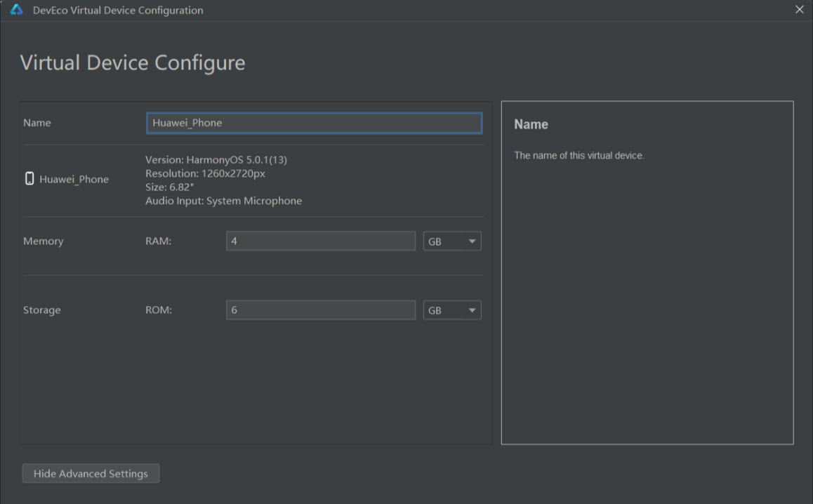The height and width of the screenshot is (504, 813).
Task: Click the DevEco Virtual Device Configuration window title
Action: [x=118, y=11]
